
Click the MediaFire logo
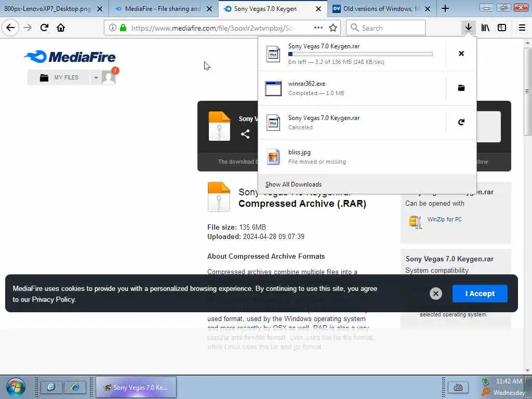[70, 57]
